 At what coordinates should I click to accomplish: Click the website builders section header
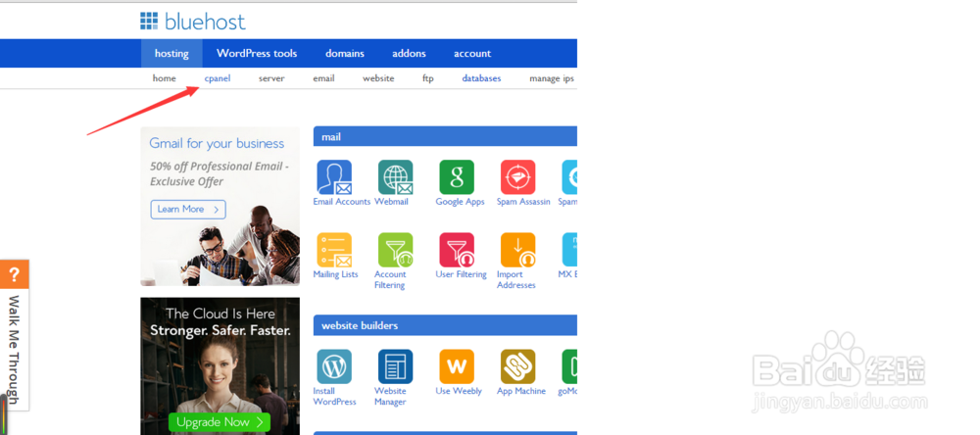[445, 325]
